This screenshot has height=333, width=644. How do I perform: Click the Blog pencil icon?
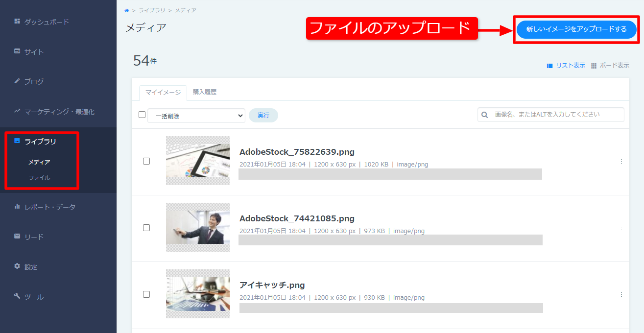[17, 81]
